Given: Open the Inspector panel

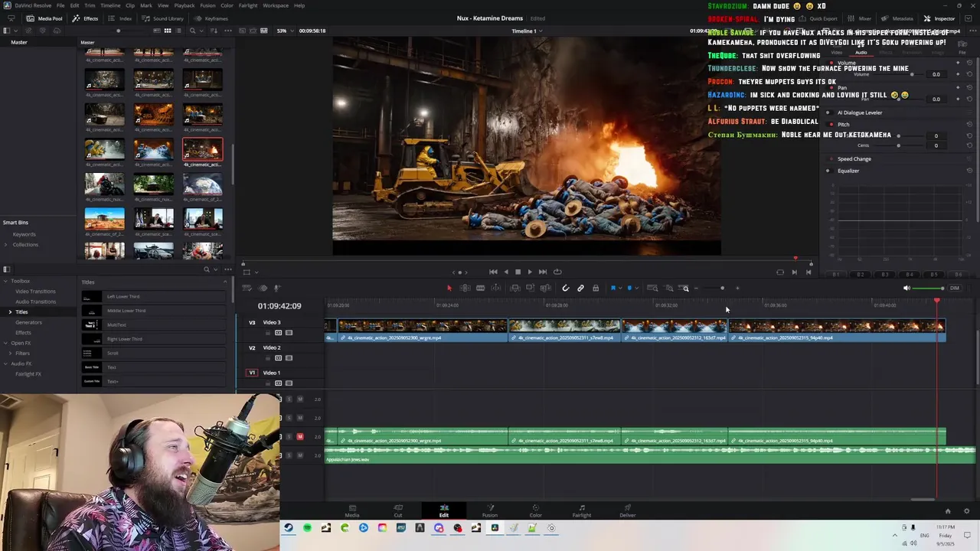Looking at the screenshot, I should (939, 18).
